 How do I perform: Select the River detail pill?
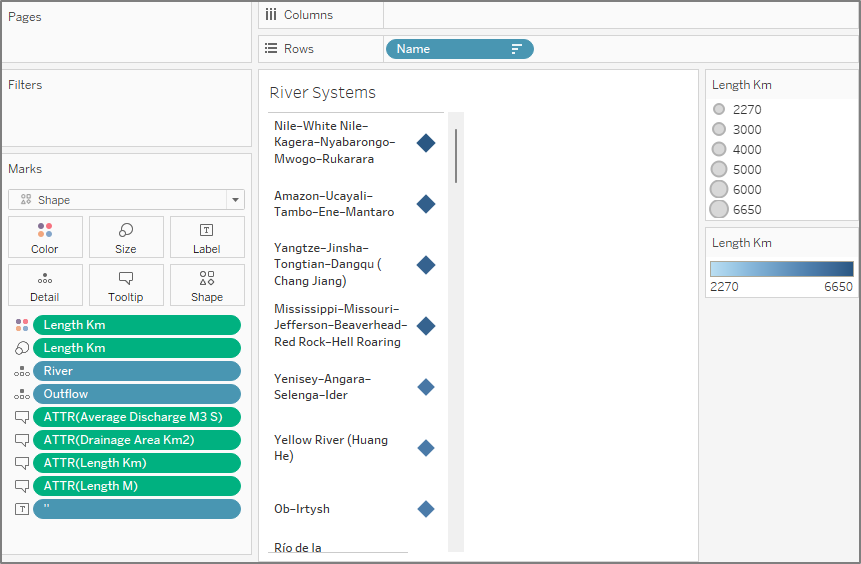coord(137,371)
